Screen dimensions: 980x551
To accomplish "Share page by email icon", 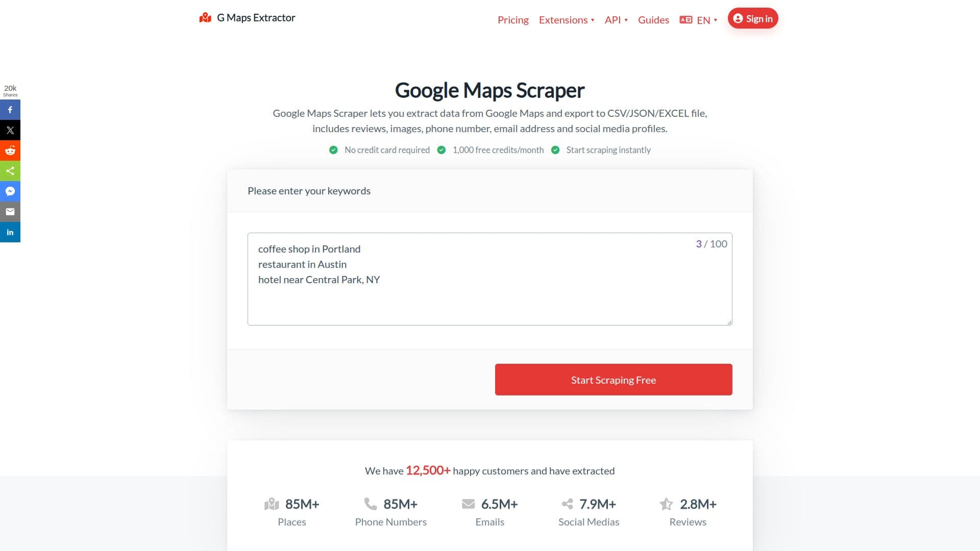I will [10, 212].
